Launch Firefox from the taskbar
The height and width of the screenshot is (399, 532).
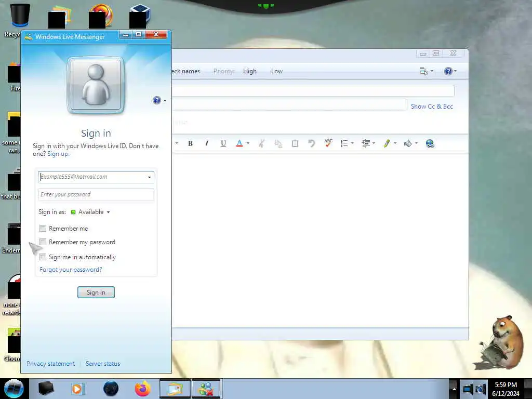143,389
